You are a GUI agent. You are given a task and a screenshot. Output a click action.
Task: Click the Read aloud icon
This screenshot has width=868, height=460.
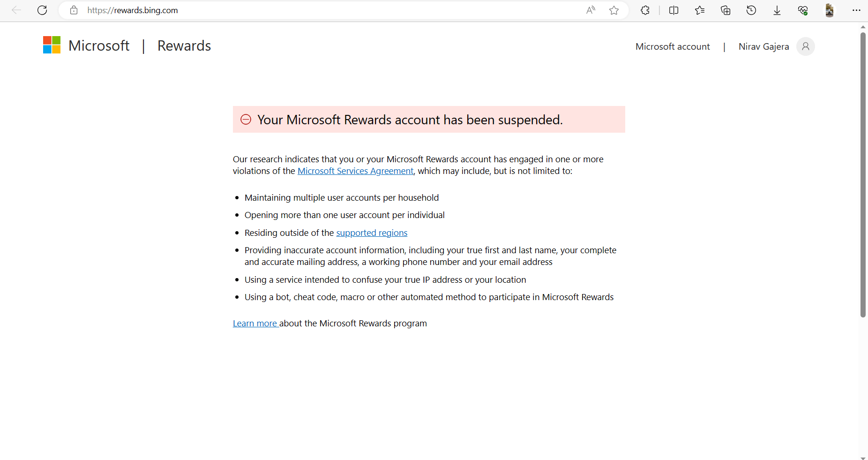tap(591, 10)
